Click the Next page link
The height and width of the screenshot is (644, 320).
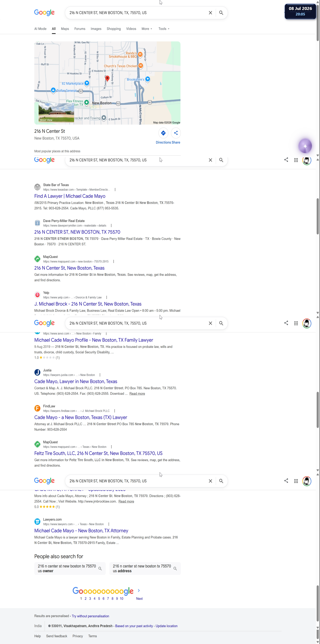(139, 599)
